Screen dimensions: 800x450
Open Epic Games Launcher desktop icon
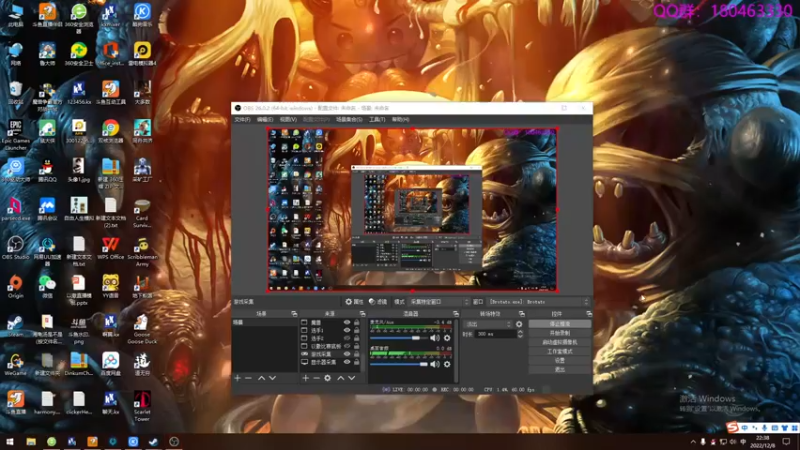15,135
